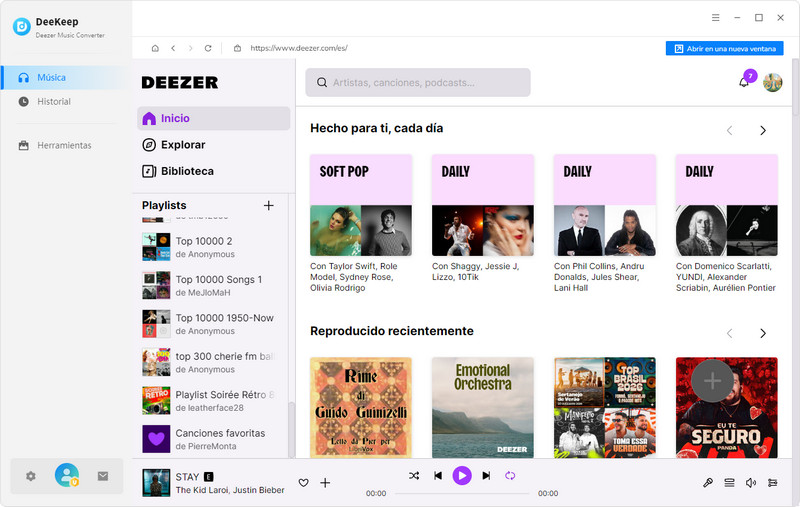This screenshot has height=507, width=800.
Task: Click the round add plus button on Eu Te Seguro
Action: (x=712, y=381)
